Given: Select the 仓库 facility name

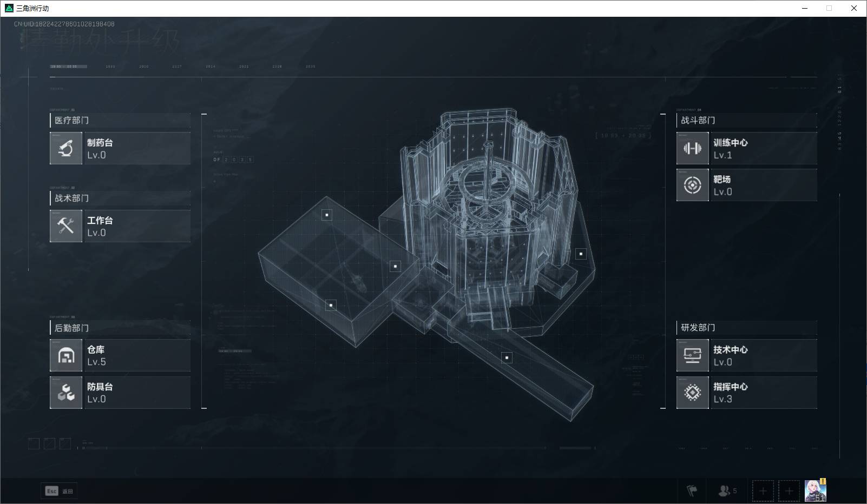Looking at the screenshot, I should tap(96, 350).
